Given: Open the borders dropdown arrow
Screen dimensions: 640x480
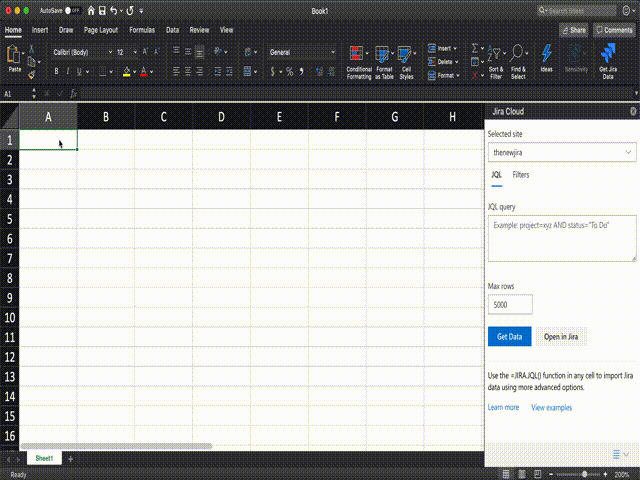Looking at the screenshot, I should click(x=111, y=72).
